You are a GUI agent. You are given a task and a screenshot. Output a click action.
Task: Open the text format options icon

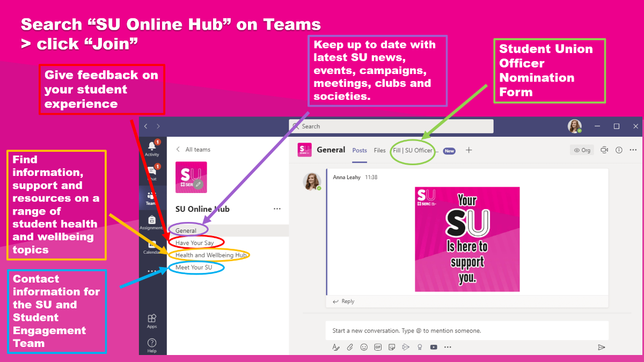pyautogui.click(x=336, y=347)
